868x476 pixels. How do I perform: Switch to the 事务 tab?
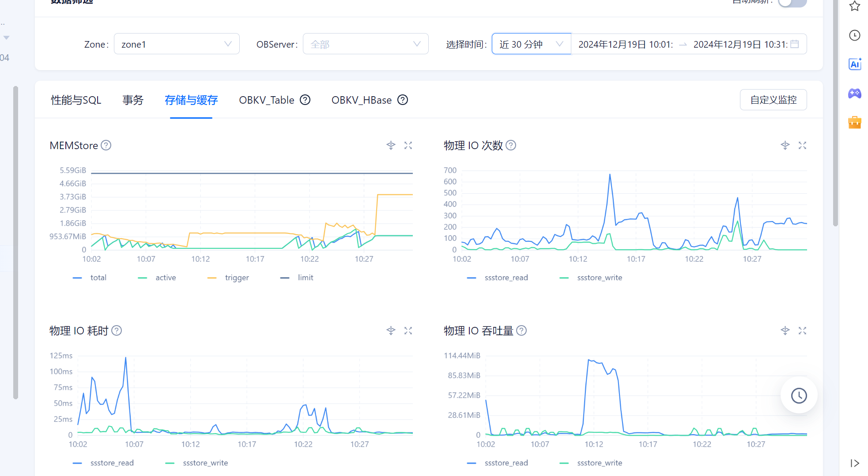133,100
